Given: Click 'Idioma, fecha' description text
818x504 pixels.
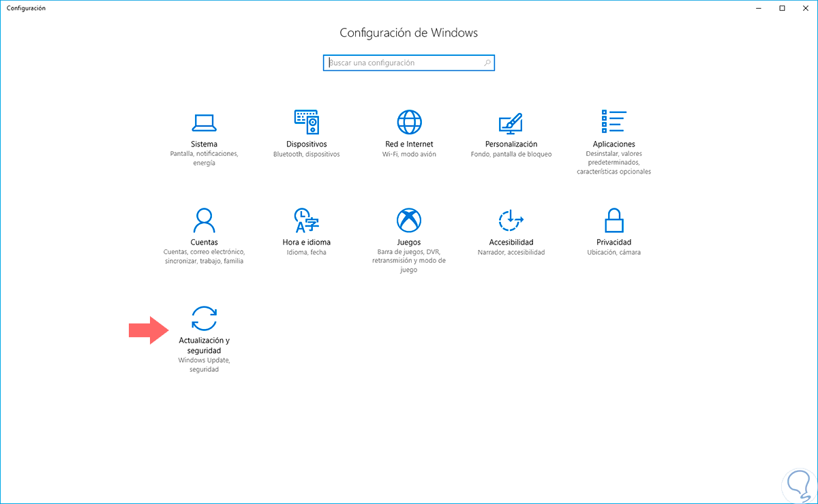Looking at the screenshot, I should point(307,253).
